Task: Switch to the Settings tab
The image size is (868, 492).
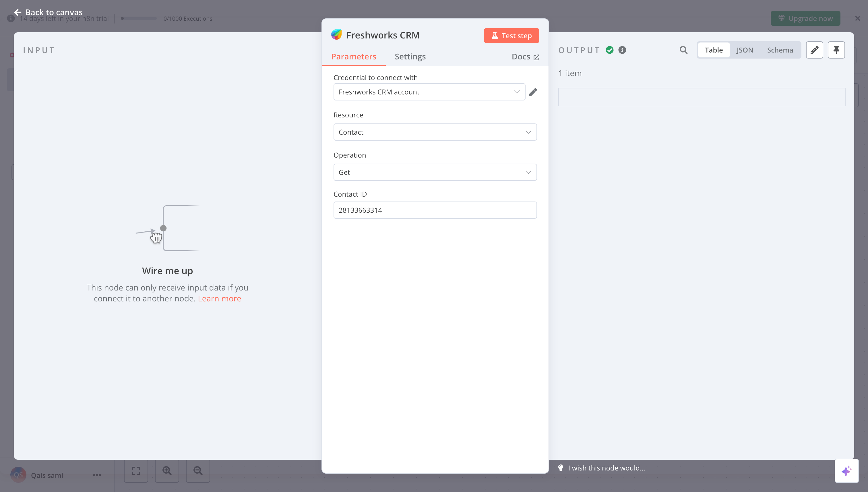Action: click(x=410, y=57)
